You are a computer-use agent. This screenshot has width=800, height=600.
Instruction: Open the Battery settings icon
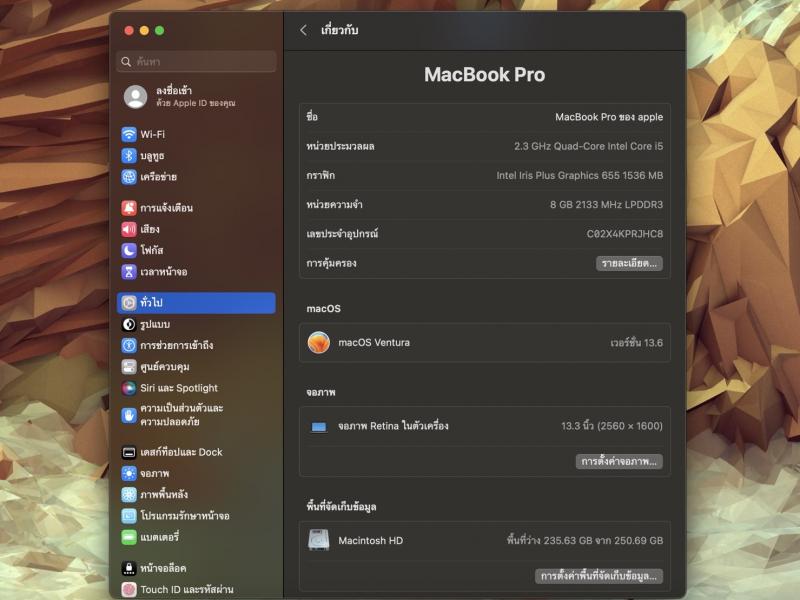click(x=129, y=537)
